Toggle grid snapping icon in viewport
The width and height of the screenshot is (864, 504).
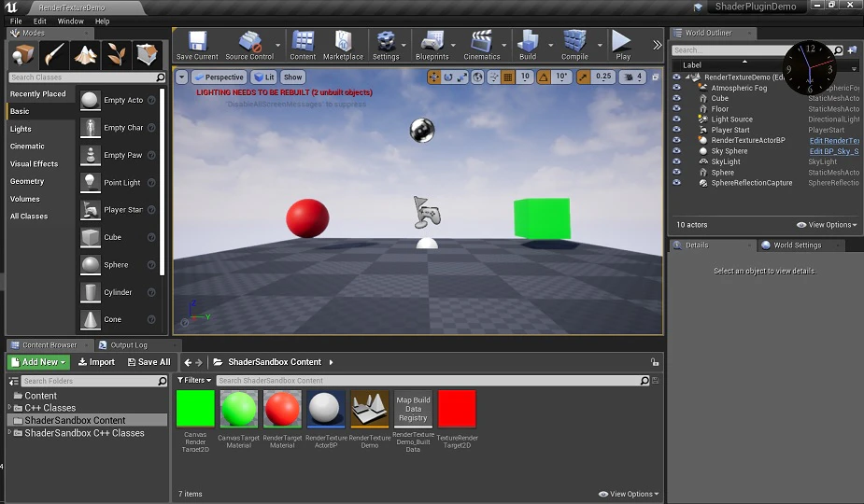tap(508, 77)
